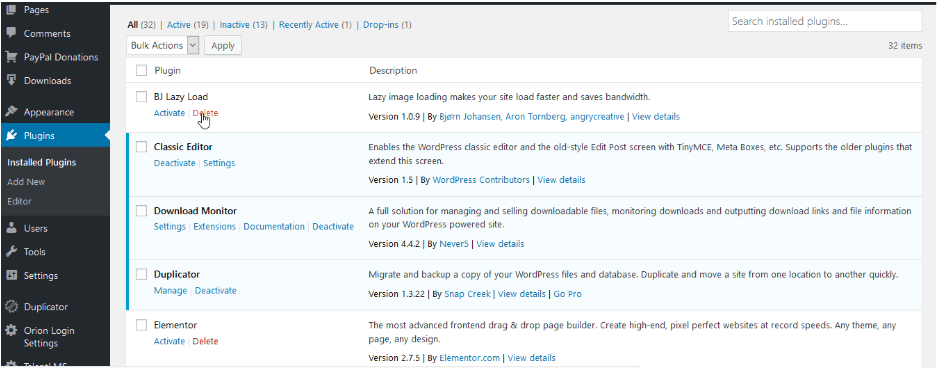
Task: Open Download Monitor Extensions link
Action: point(215,226)
